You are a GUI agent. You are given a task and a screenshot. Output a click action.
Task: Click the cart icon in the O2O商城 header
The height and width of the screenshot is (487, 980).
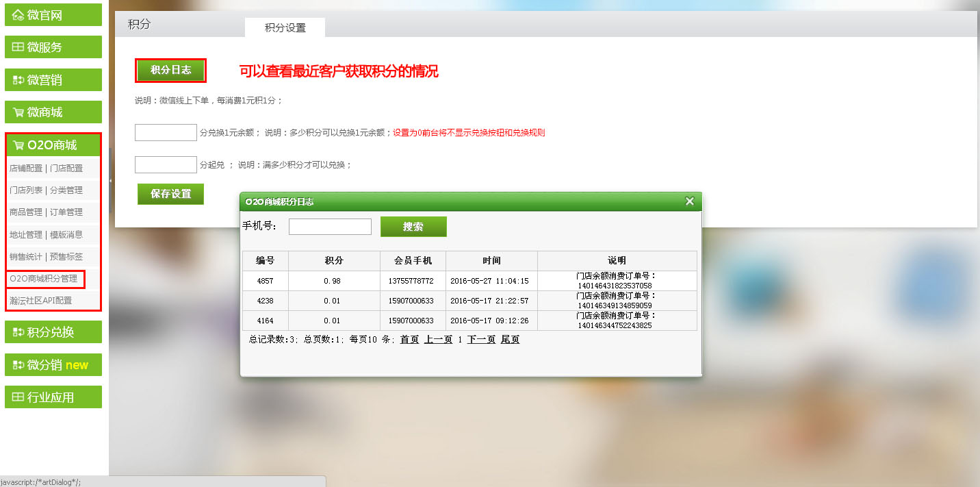pyautogui.click(x=18, y=145)
